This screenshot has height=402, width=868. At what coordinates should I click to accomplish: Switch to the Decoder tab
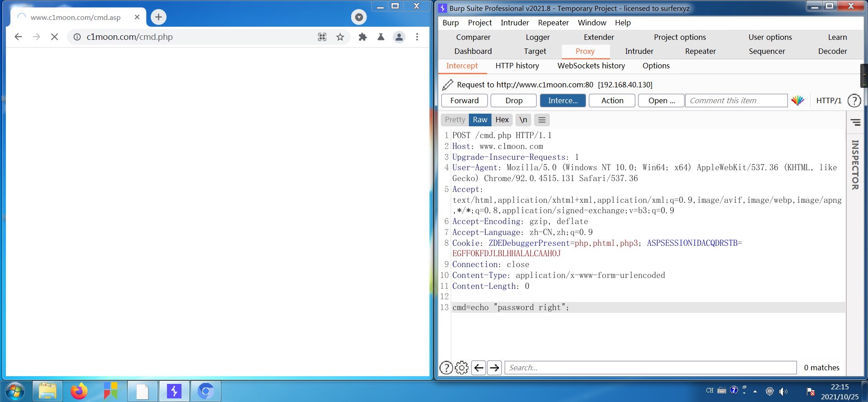(832, 51)
